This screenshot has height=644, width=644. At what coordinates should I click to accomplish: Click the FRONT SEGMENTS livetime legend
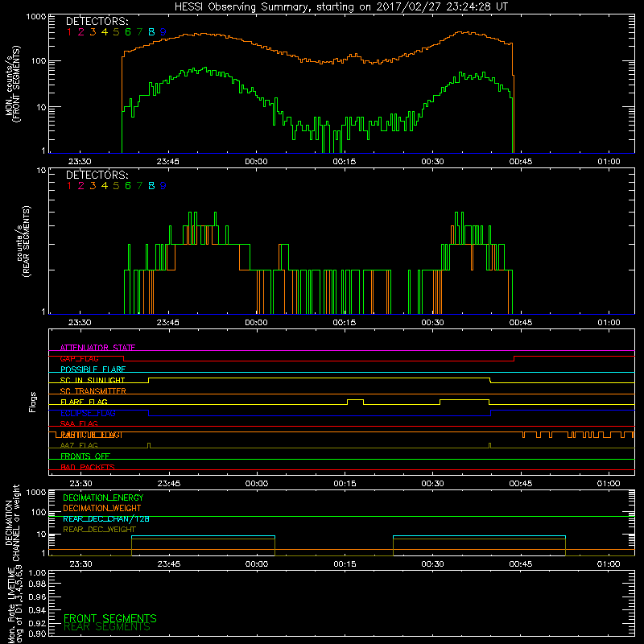click(110, 618)
